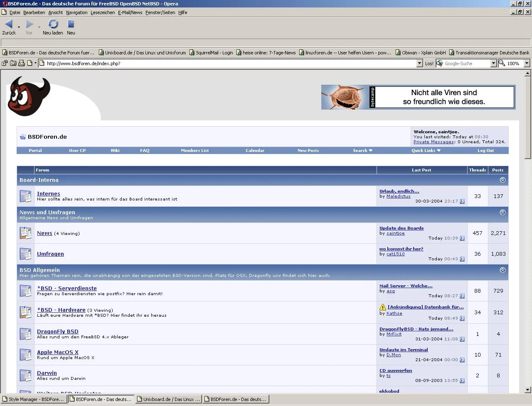Image resolution: width=532 pixels, height=406 pixels.
Task: Open the *BSD - Hardware forum
Action: tap(61, 310)
